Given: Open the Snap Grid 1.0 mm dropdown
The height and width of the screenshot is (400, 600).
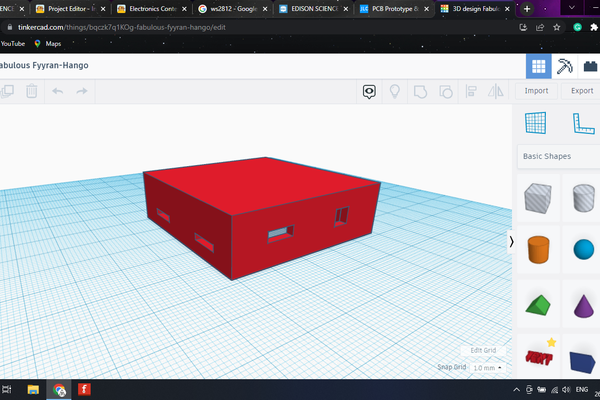Looking at the screenshot, I should [487, 367].
